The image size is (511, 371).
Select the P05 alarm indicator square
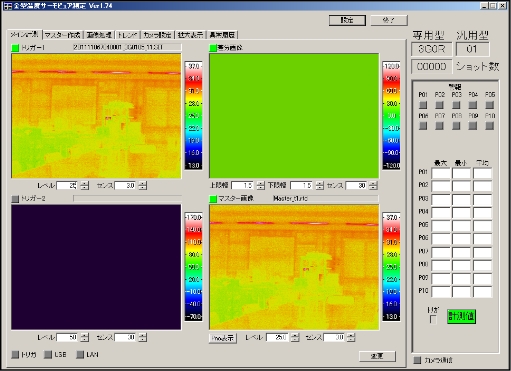(489, 105)
